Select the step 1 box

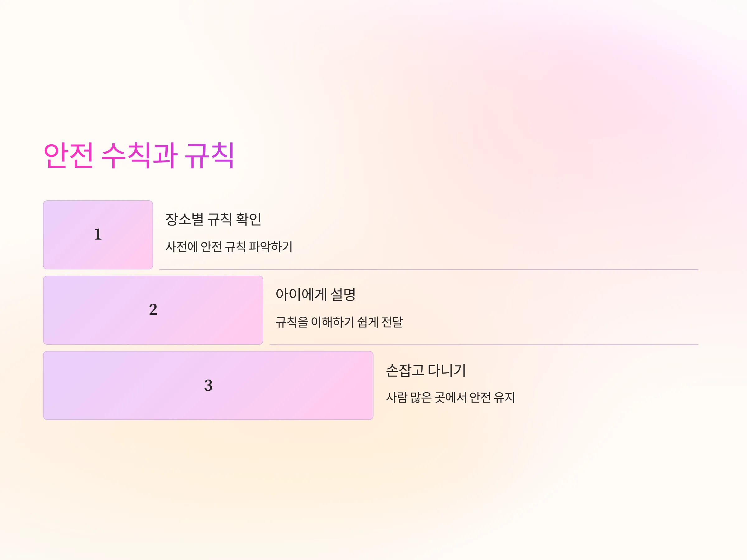pyautogui.click(x=98, y=235)
